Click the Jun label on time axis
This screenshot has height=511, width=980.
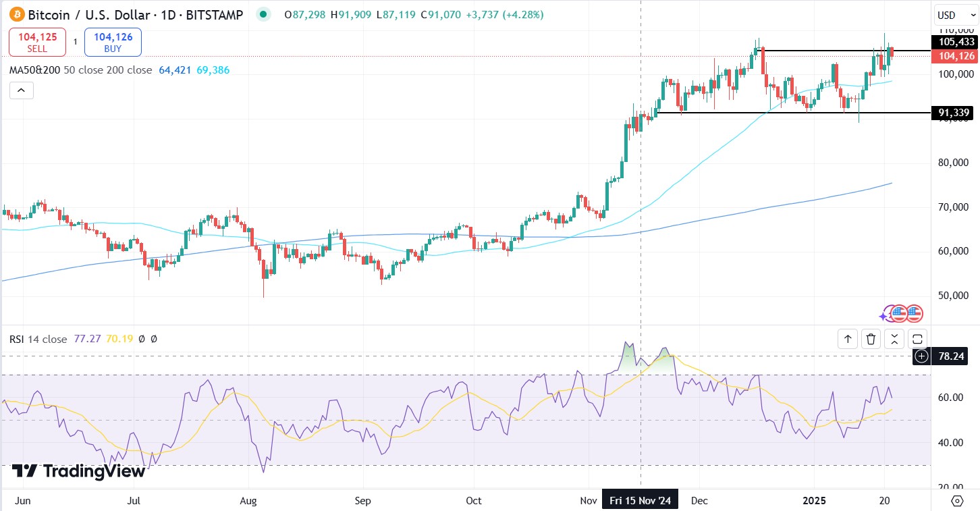22,500
